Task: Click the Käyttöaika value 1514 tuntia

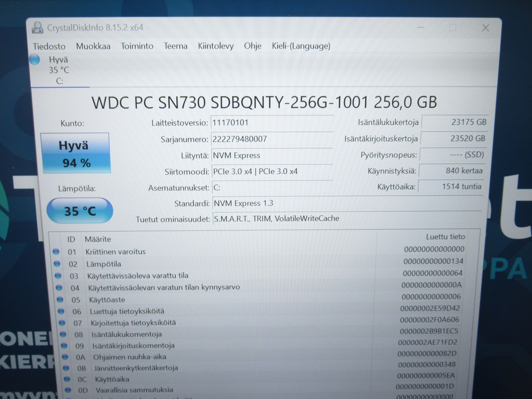Action: (x=451, y=187)
